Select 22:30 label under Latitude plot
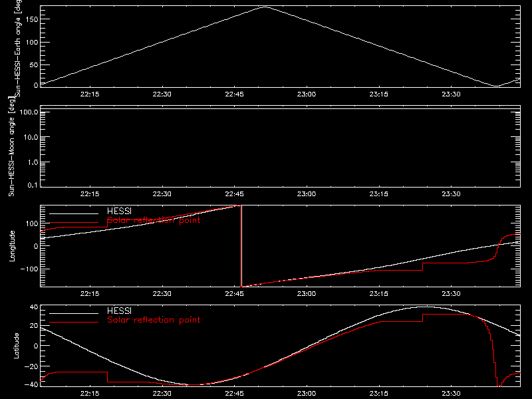Viewport: 532px width, 399px height. click(162, 394)
